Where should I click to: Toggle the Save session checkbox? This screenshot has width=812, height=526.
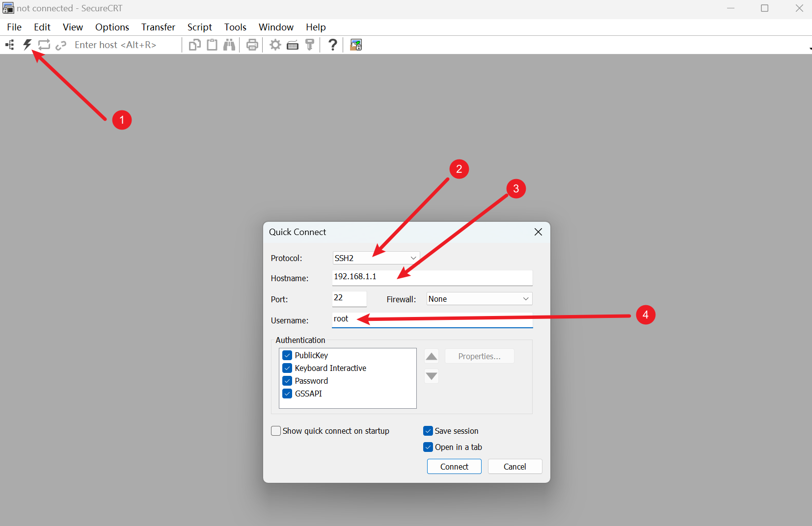coord(428,431)
